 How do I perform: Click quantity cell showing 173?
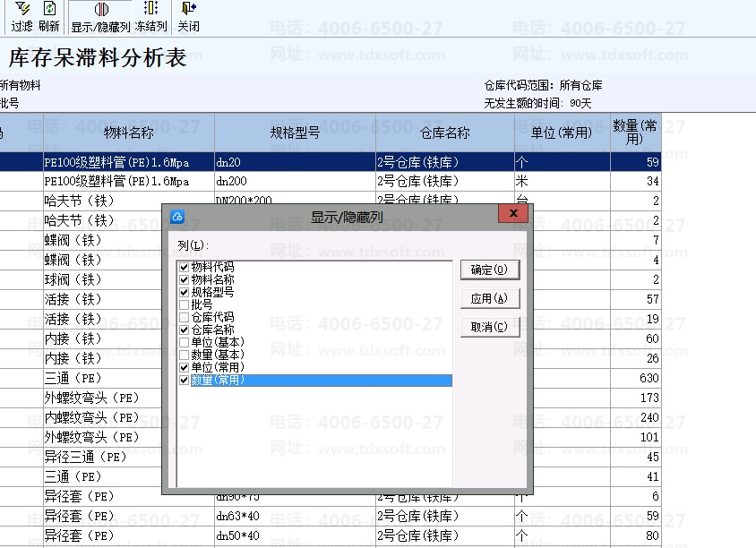click(635, 398)
